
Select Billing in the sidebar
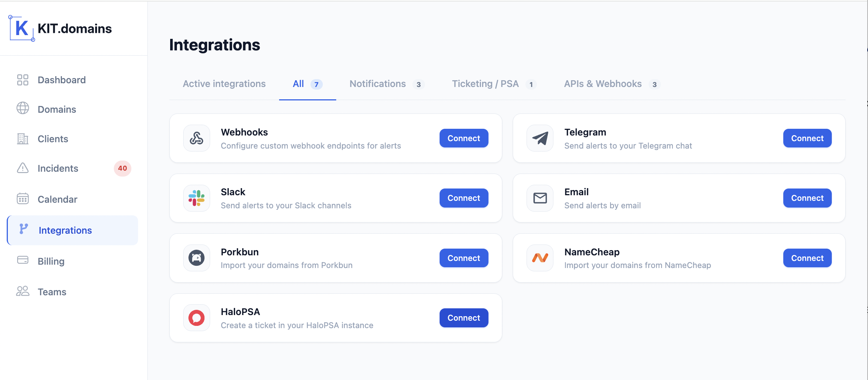coord(51,261)
